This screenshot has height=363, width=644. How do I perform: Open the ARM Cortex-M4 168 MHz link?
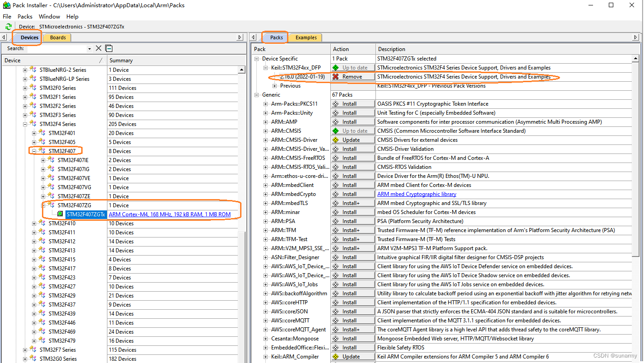pyautogui.click(x=170, y=214)
